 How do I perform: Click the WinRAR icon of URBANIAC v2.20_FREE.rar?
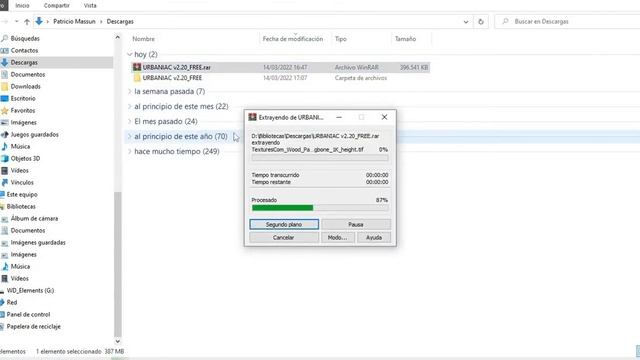coord(137,67)
